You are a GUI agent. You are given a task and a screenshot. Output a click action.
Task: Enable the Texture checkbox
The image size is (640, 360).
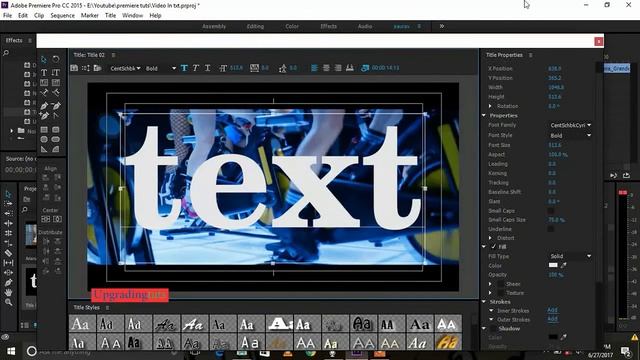(500, 293)
